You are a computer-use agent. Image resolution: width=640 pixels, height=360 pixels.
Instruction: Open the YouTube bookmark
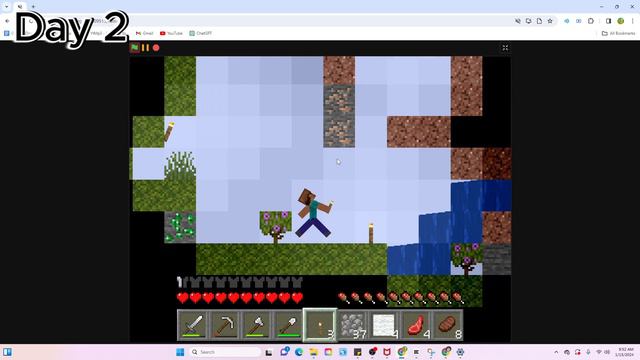[x=171, y=33]
